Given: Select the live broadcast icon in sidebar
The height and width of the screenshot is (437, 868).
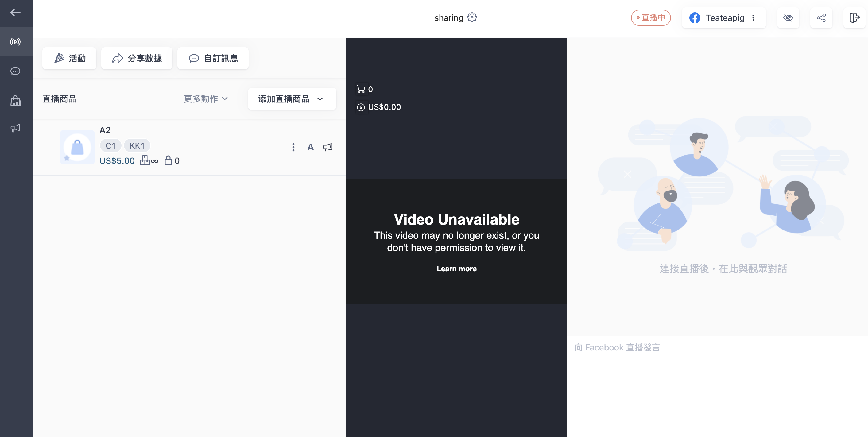Looking at the screenshot, I should [x=15, y=41].
